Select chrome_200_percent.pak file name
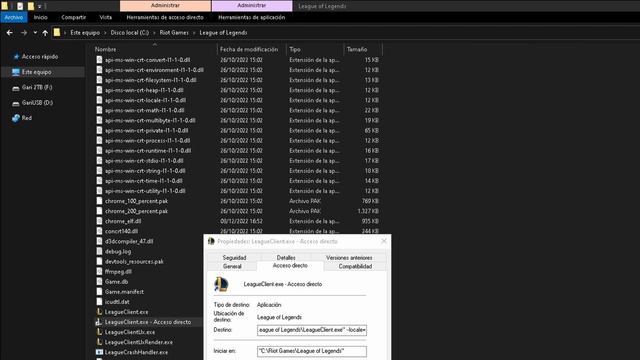The width and height of the screenshot is (640, 360). (136, 211)
